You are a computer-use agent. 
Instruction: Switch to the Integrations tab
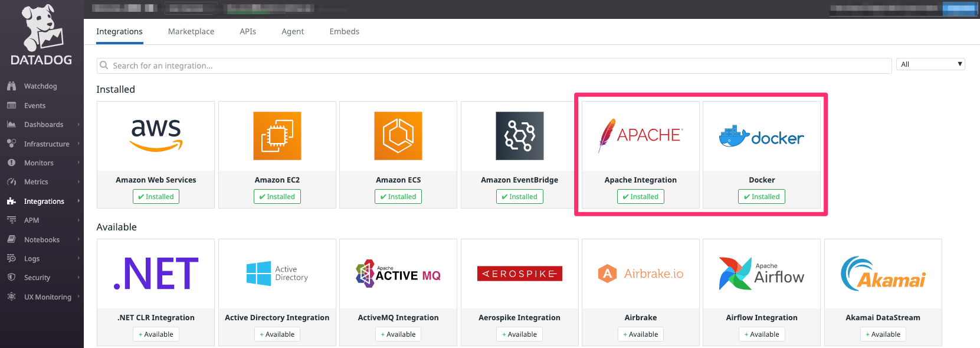pos(120,32)
